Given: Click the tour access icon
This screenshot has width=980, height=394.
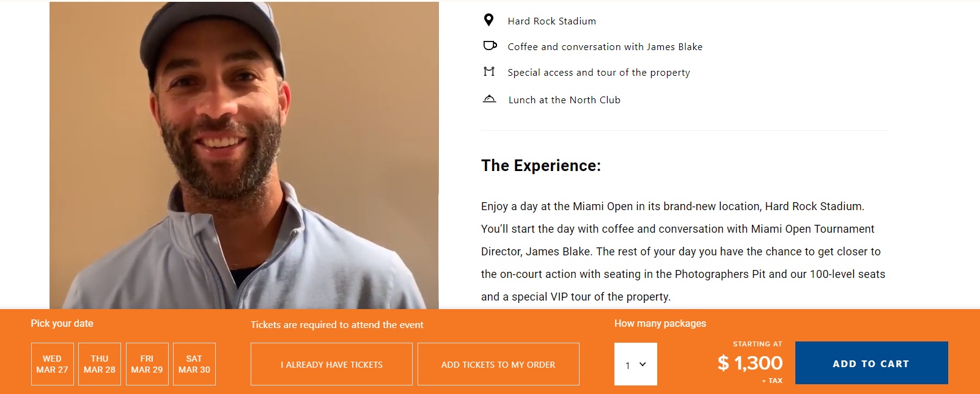Looking at the screenshot, I should pyautogui.click(x=489, y=71).
